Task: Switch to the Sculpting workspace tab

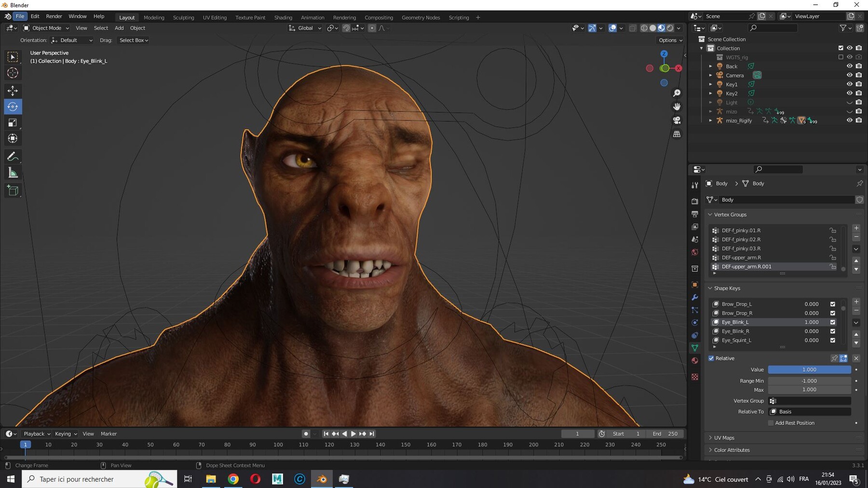Action: pos(183,17)
